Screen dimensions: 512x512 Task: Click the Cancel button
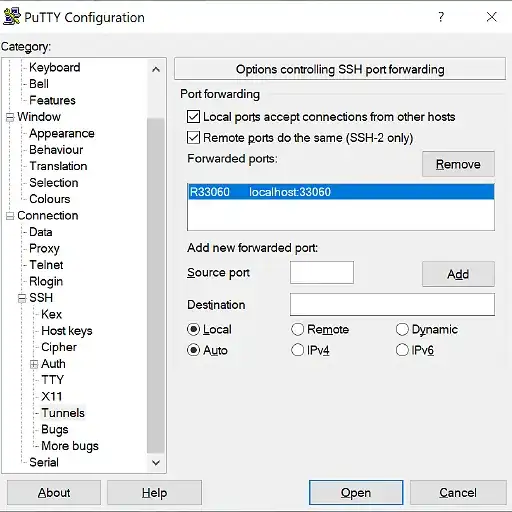pos(458,492)
